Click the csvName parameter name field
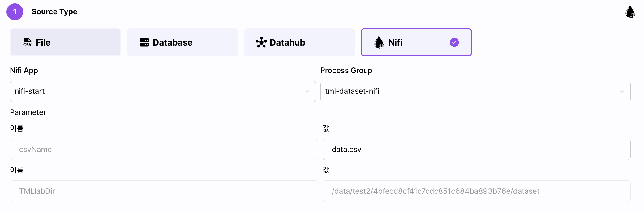The image size is (644, 213). click(x=164, y=150)
